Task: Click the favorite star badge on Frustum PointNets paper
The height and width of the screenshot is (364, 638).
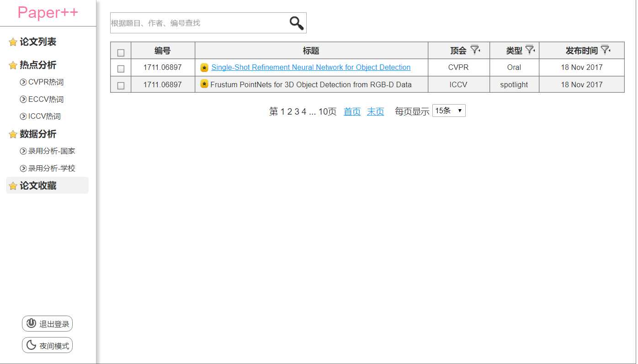Action: coord(204,84)
